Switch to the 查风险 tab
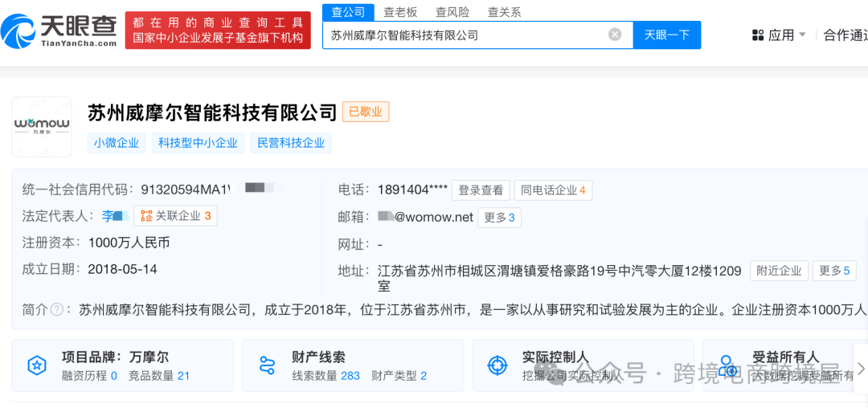868x408 pixels. (452, 11)
